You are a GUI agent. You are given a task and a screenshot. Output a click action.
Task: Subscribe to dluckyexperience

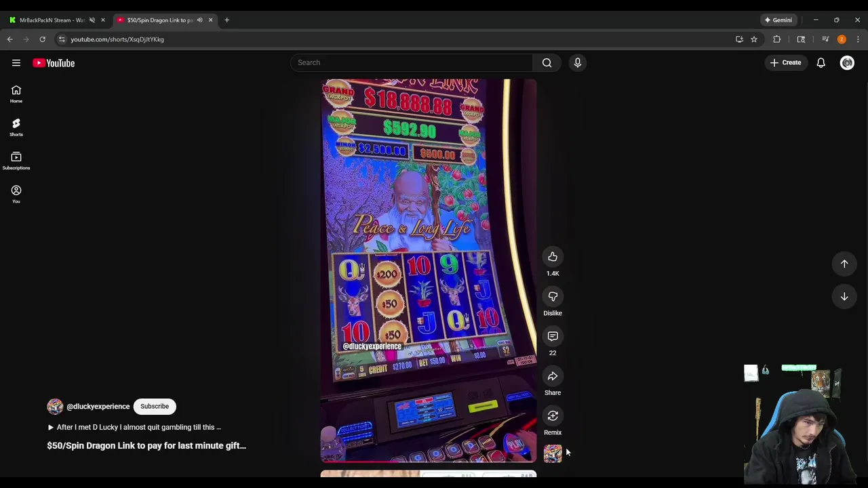click(155, 407)
